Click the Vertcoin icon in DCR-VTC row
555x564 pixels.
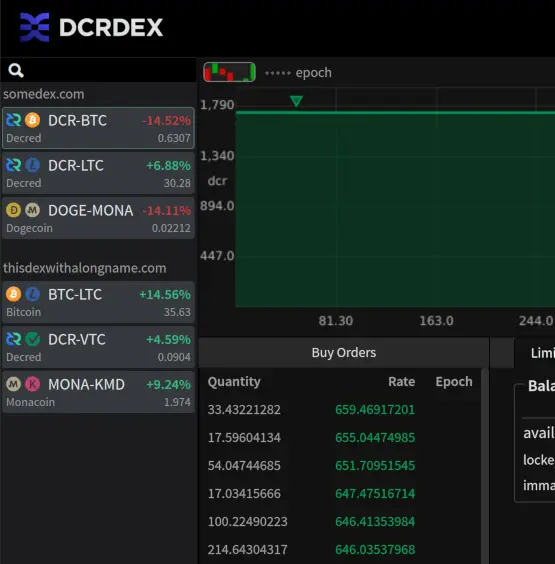(32, 339)
